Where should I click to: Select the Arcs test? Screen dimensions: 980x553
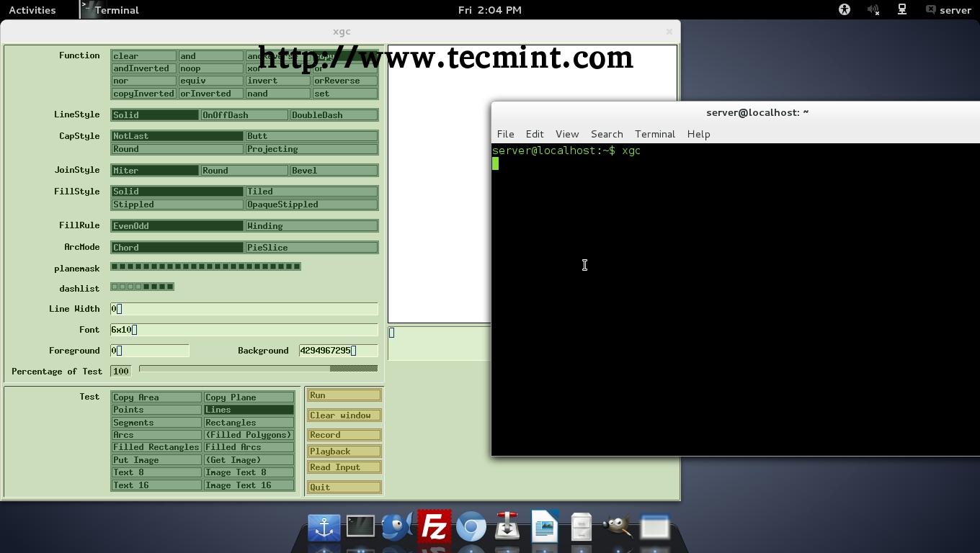(x=156, y=435)
